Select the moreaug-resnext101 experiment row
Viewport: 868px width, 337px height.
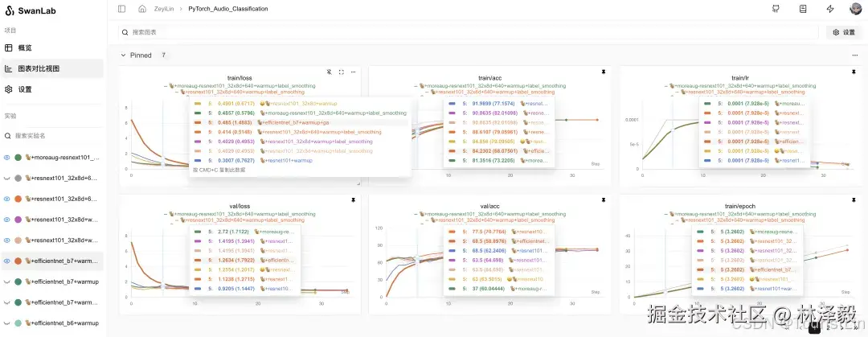point(52,158)
